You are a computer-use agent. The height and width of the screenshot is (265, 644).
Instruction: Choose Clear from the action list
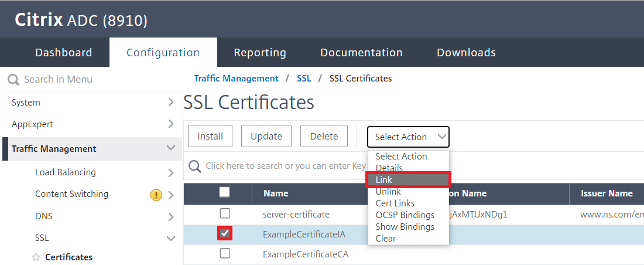408,238
